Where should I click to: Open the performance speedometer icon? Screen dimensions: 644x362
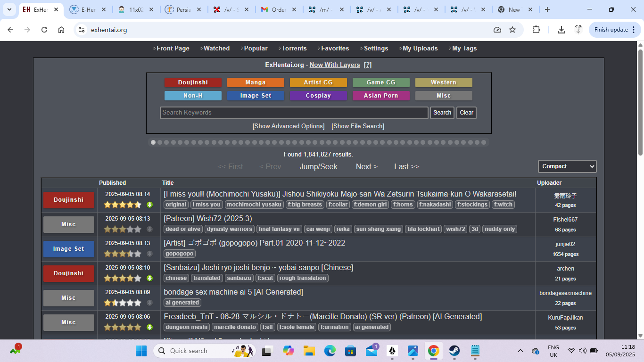coord(497,30)
